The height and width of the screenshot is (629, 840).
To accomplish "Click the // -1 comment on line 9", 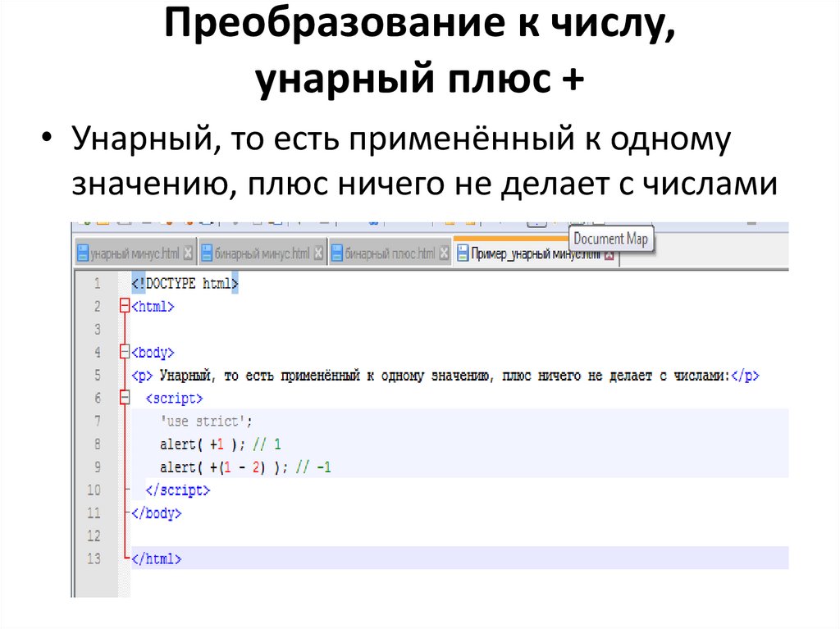I will [x=313, y=467].
